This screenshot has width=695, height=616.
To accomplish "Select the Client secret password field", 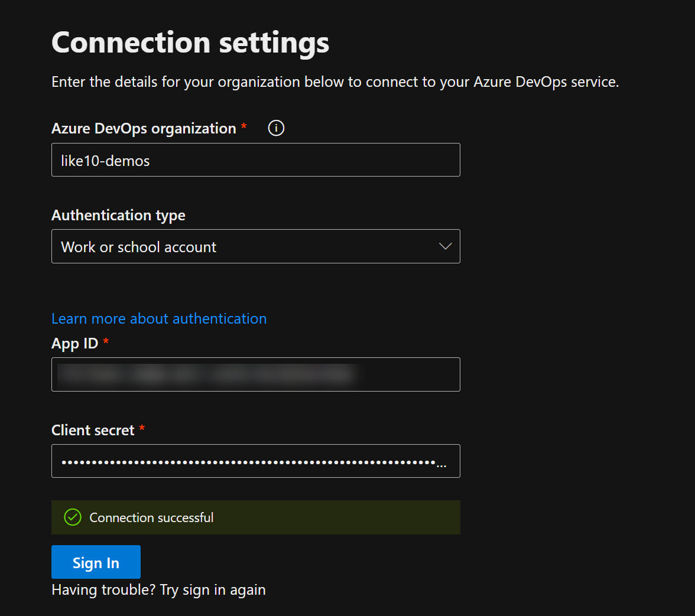I will click(x=248, y=461).
